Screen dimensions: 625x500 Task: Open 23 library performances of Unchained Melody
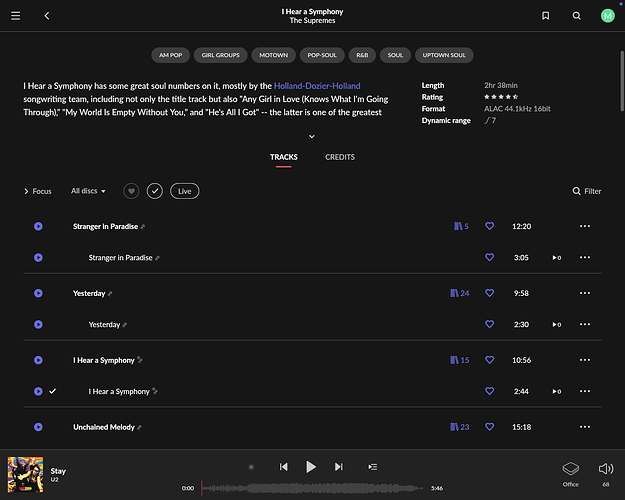(x=459, y=427)
